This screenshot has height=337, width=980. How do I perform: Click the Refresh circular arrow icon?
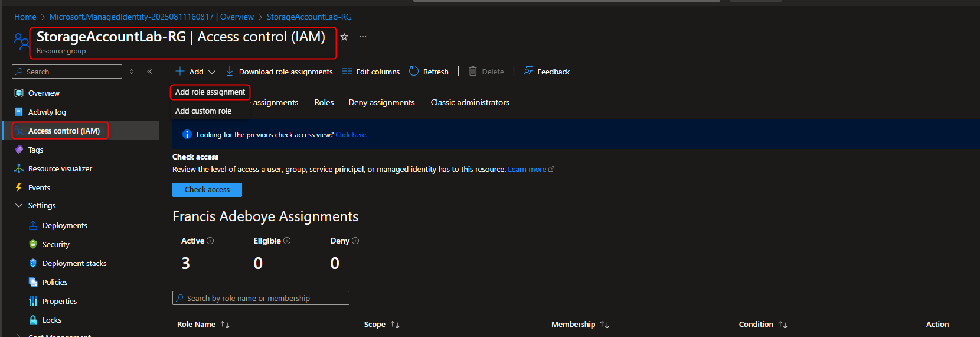414,72
